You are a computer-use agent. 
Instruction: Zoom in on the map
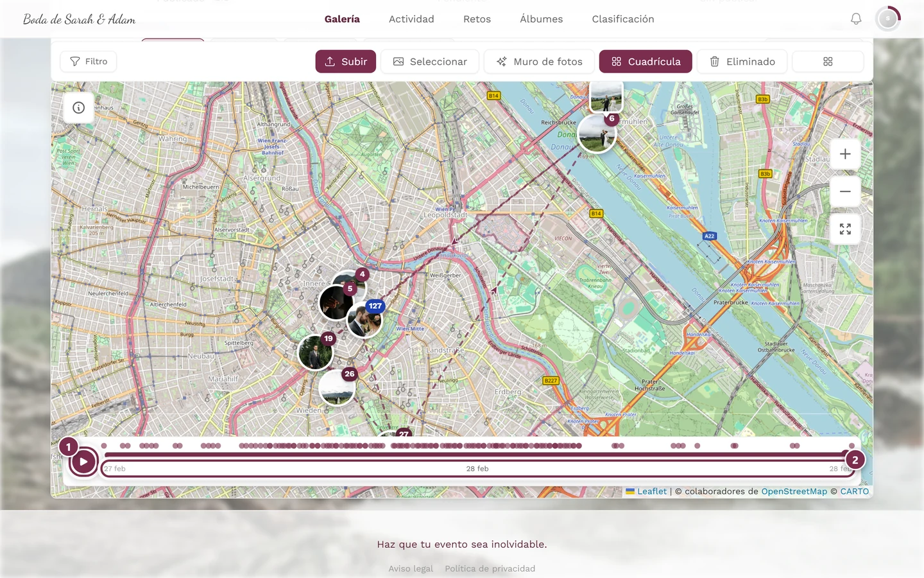pos(845,154)
